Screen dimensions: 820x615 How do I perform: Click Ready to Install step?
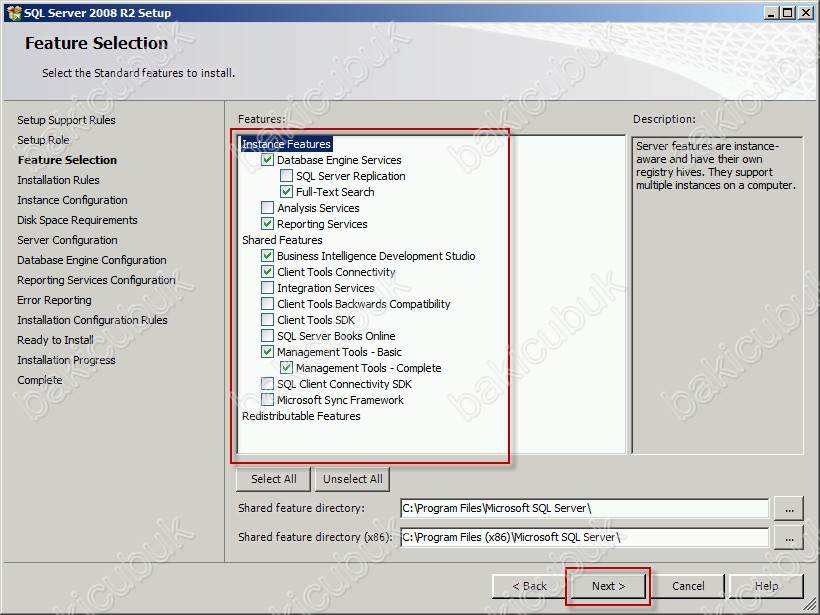click(55, 340)
